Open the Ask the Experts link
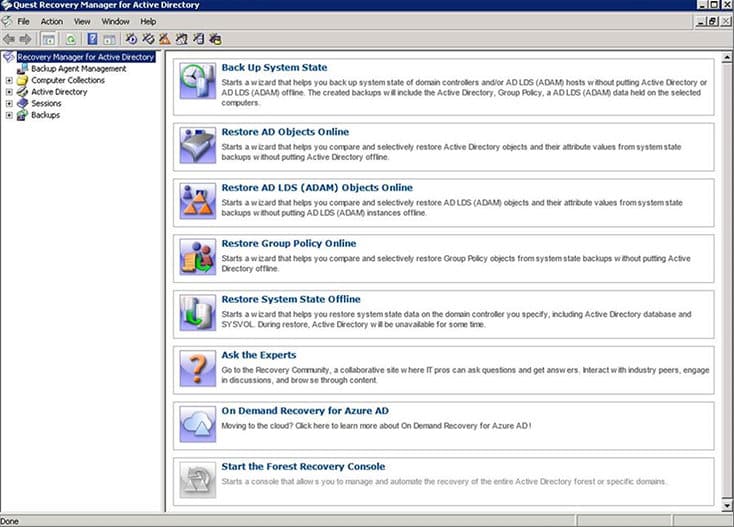Image resolution: width=734 pixels, height=527 pixels. 259,355
